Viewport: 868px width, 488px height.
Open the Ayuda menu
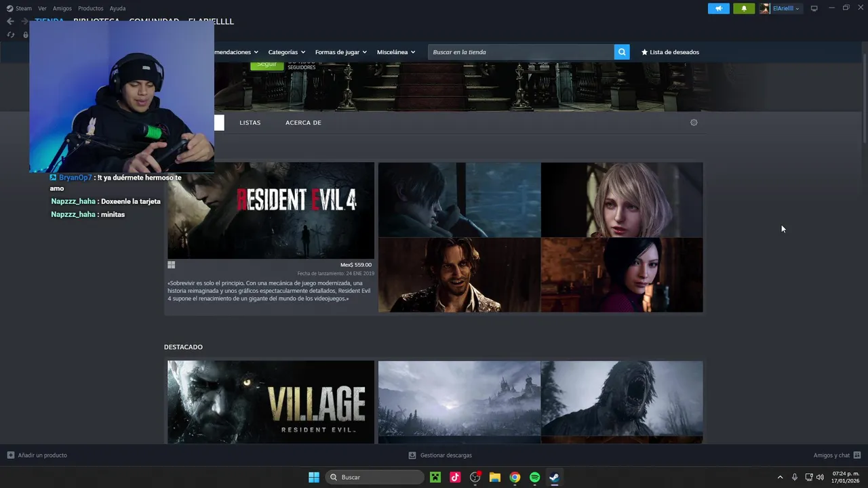point(117,8)
